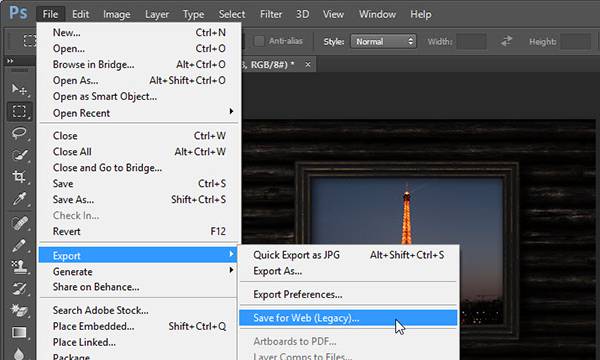The width and height of the screenshot is (600, 360).
Task: Open the File menu
Action: pyautogui.click(x=50, y=15)
